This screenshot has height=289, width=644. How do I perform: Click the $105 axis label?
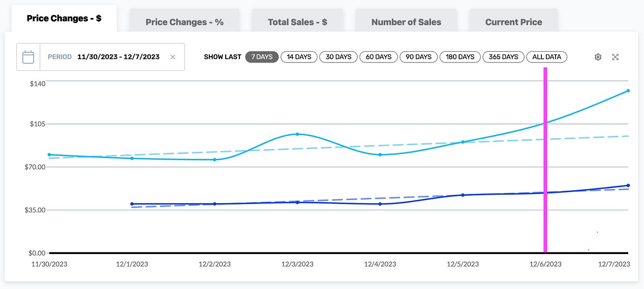38,124
